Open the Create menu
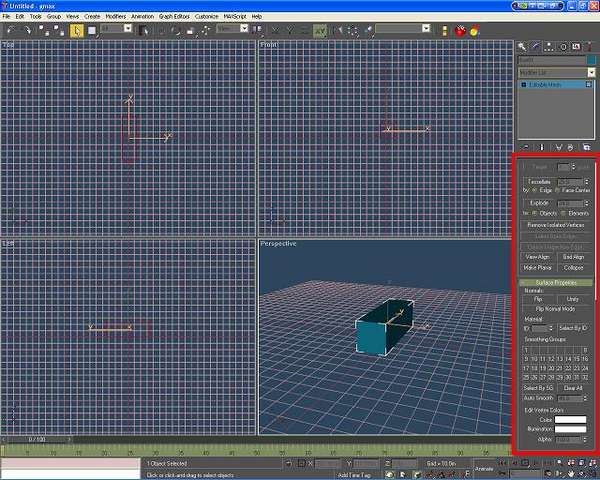Viewport: 600px width, 480px height. click(x=92, y=16)
